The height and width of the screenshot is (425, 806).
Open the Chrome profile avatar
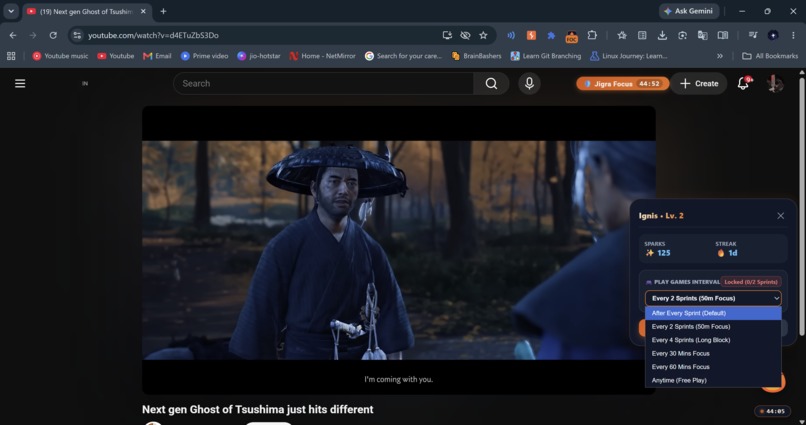pos(773,35)
